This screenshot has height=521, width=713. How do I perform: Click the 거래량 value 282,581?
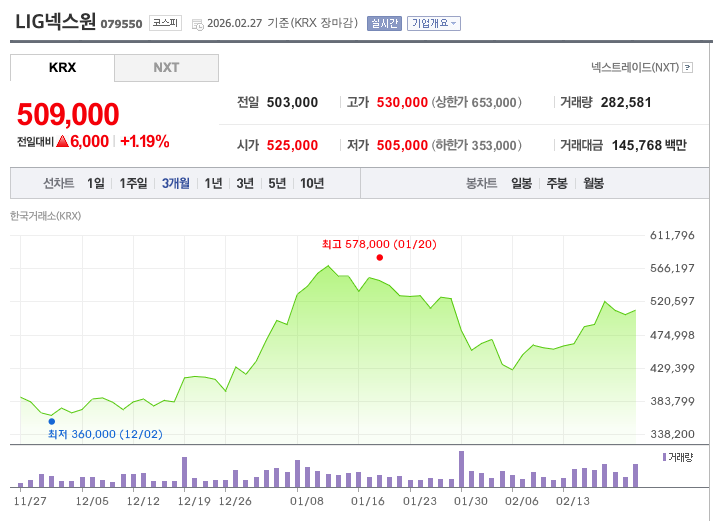pos(626,102)
